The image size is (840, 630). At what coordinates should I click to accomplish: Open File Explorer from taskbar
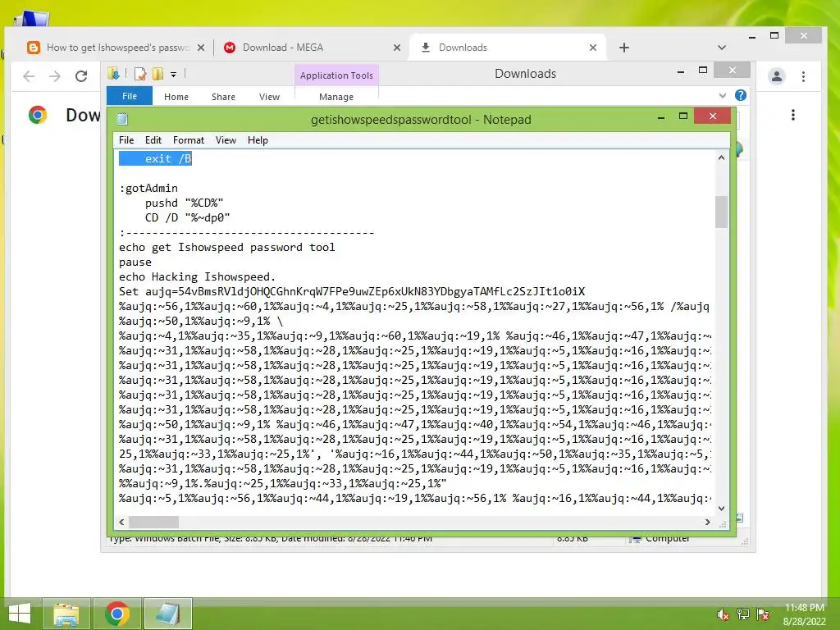pyautogui.click(x=66, y=614)
